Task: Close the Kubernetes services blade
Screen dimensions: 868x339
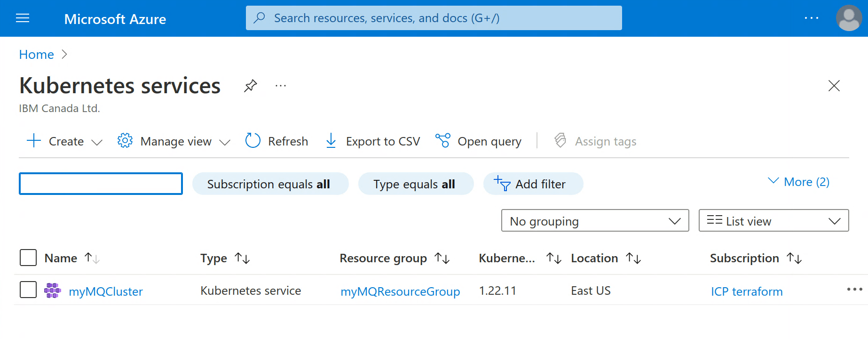Action: (834, 86)
